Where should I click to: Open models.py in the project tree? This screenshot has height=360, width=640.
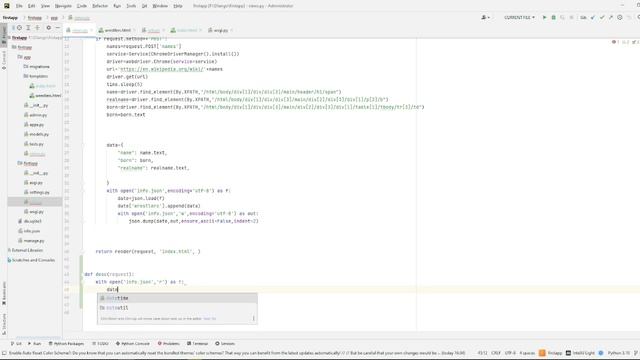click(x=36, y=134)
